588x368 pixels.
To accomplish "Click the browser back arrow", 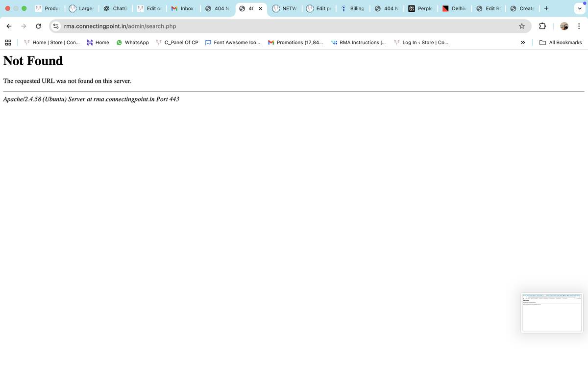I will [x=9, y=26].
